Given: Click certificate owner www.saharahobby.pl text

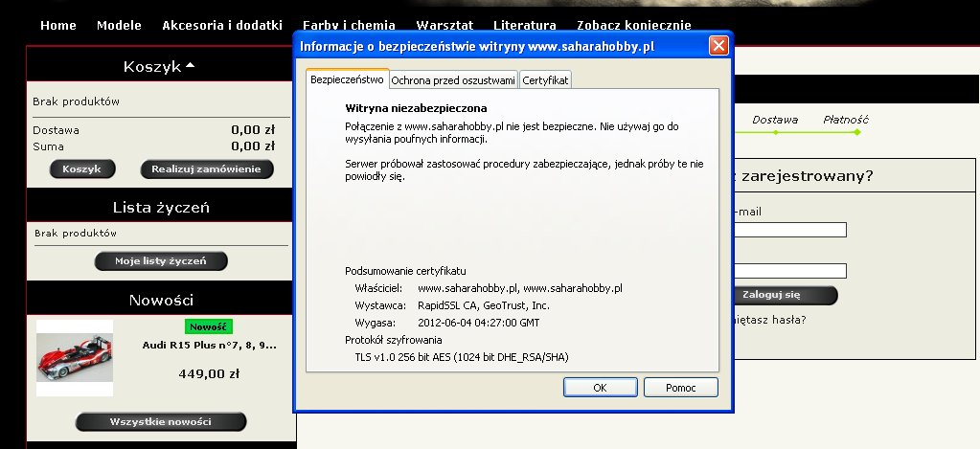Looking at the screenshot, I should coord(519,288).
